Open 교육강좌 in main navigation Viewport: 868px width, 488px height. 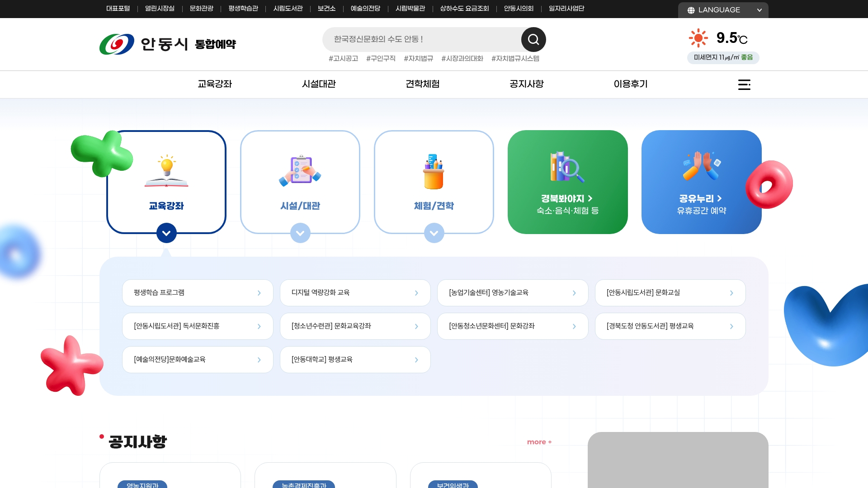215,84
